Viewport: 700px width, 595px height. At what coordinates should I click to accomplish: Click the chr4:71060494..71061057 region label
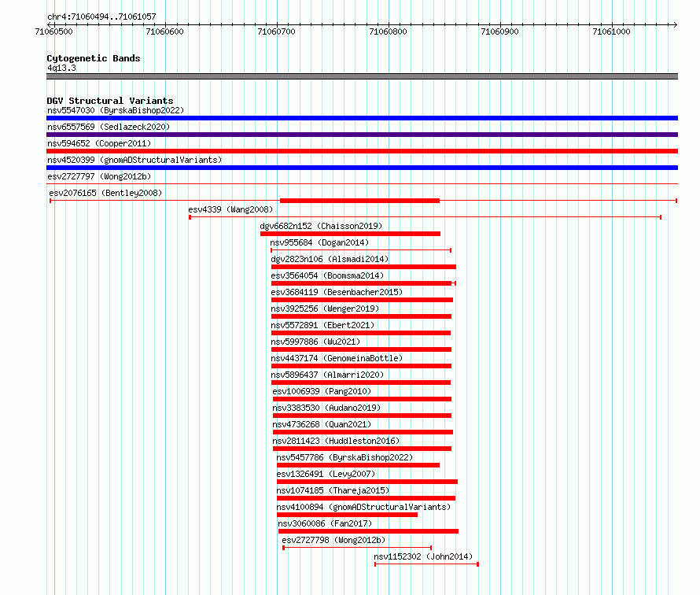click(101, 17)
